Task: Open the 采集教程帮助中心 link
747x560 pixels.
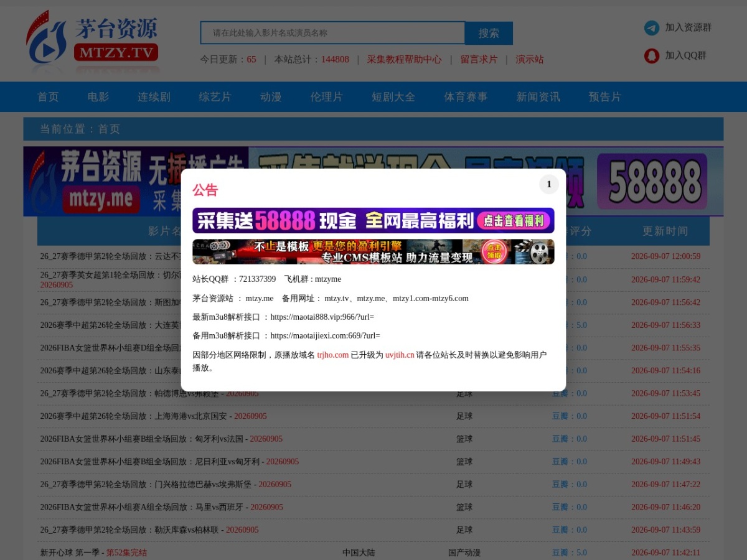Action: point(404,59)
